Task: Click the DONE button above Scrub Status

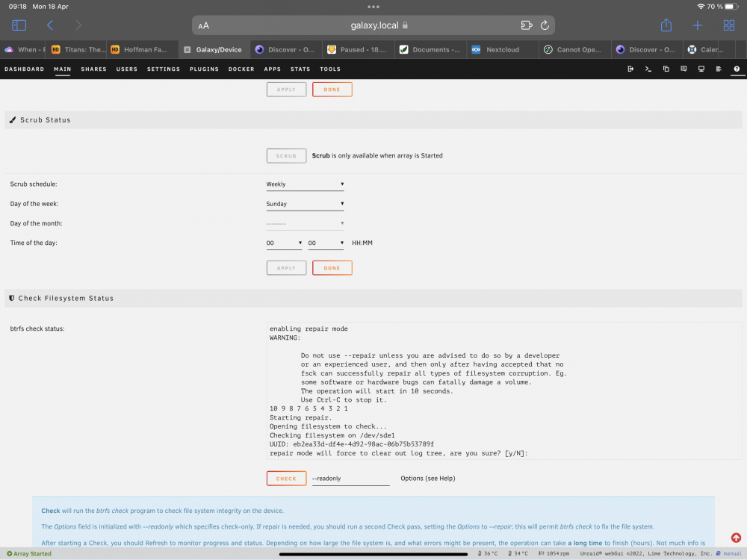Action: pyautogui.click(x=332, y=90)
